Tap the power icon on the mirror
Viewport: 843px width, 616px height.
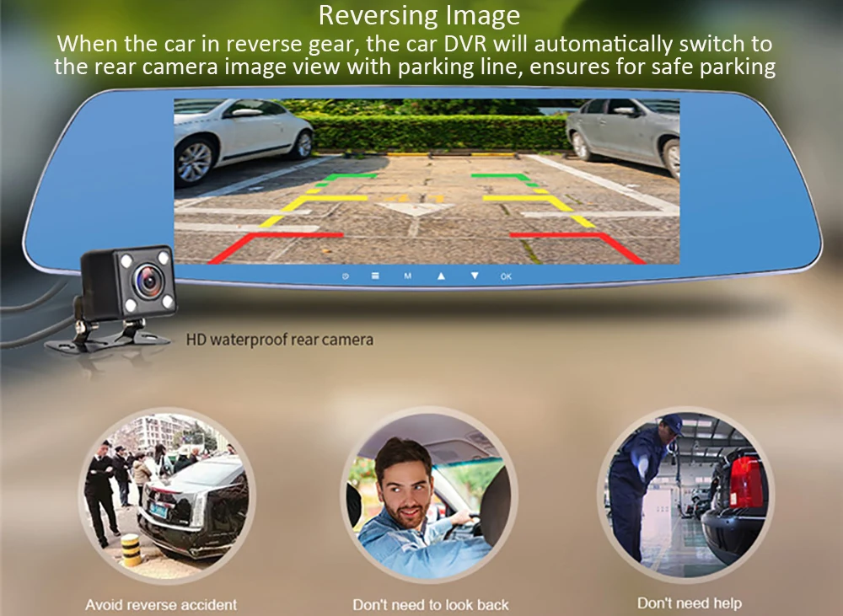345,276
